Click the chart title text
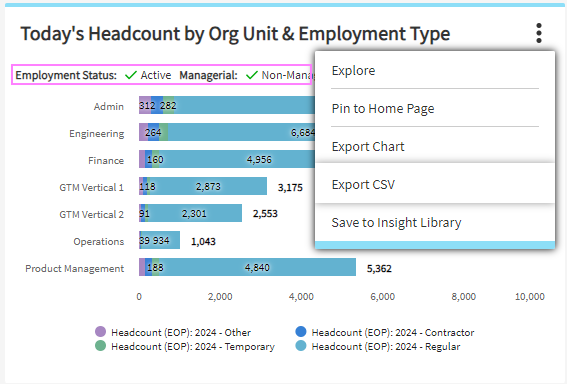Image resolution: width=567 pixels, height=384 pixels. (x=235, y=34)
